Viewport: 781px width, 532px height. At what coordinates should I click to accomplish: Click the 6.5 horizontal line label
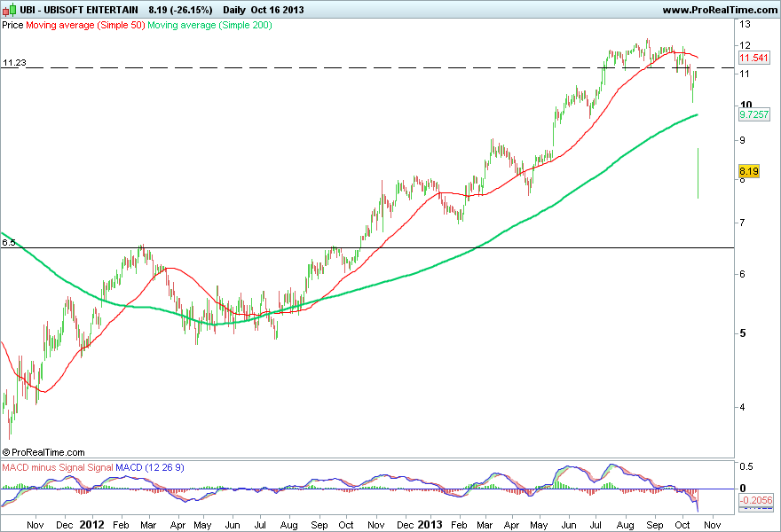point(9,242)
